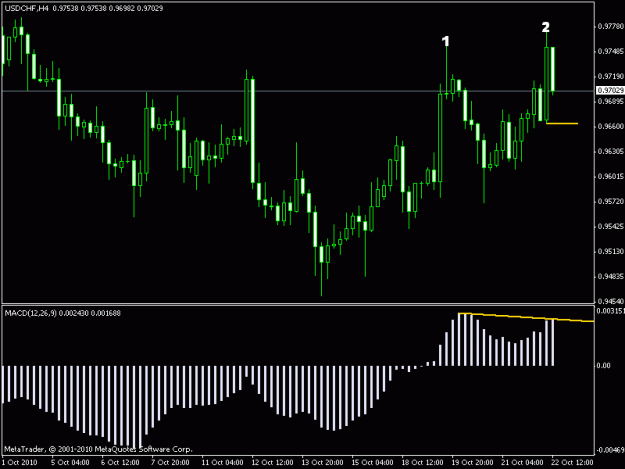
Task: Click the 22 Oct 12:00 time label
Action: (x=572, y=462)
